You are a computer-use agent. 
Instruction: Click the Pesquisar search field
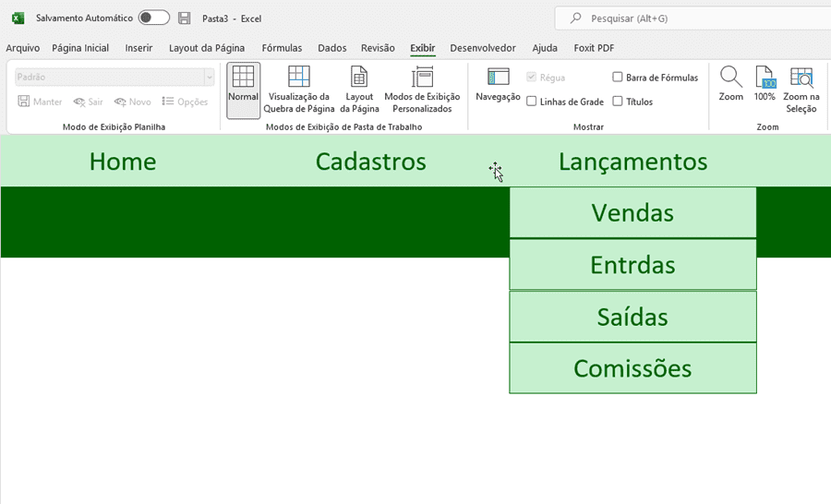point(693,18)
